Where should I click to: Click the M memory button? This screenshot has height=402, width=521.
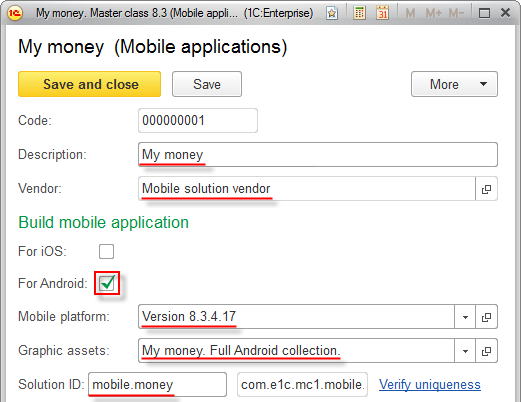click(x=410, y=13)
